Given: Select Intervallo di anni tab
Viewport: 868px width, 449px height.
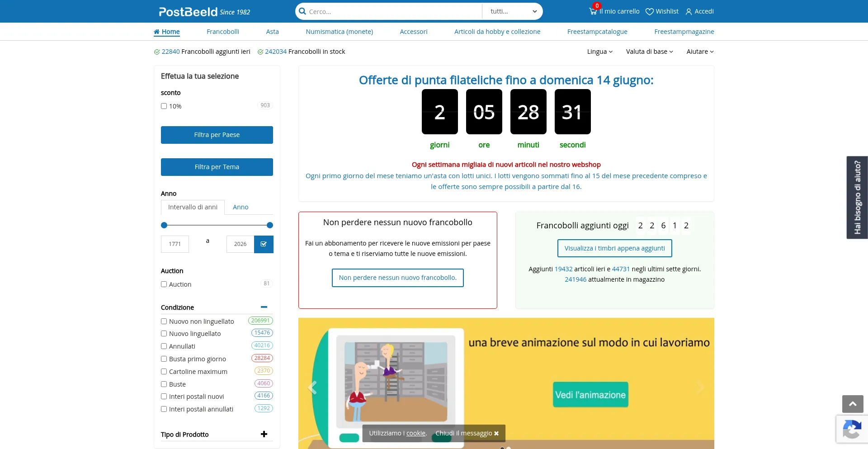Looking at the screenshot, I should pos(193,207).
